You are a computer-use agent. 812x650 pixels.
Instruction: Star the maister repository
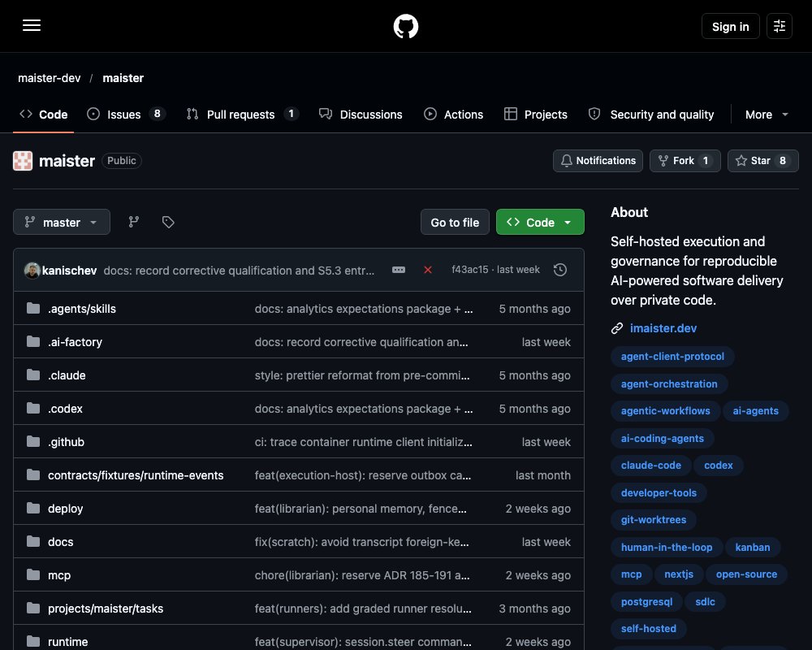coord(762,161)
